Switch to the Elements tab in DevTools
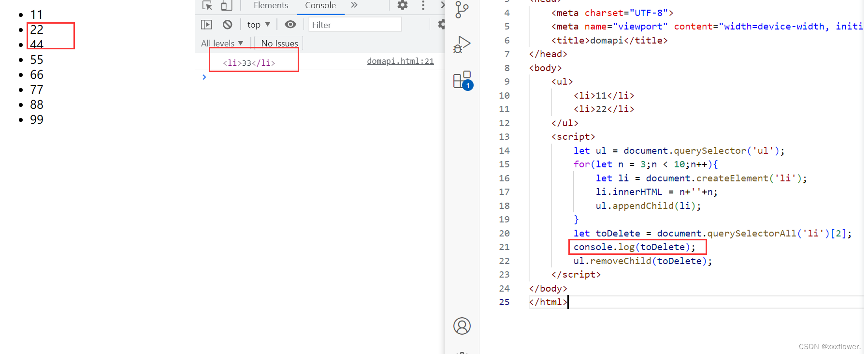The image size is (868, 354). click(271, 5)
